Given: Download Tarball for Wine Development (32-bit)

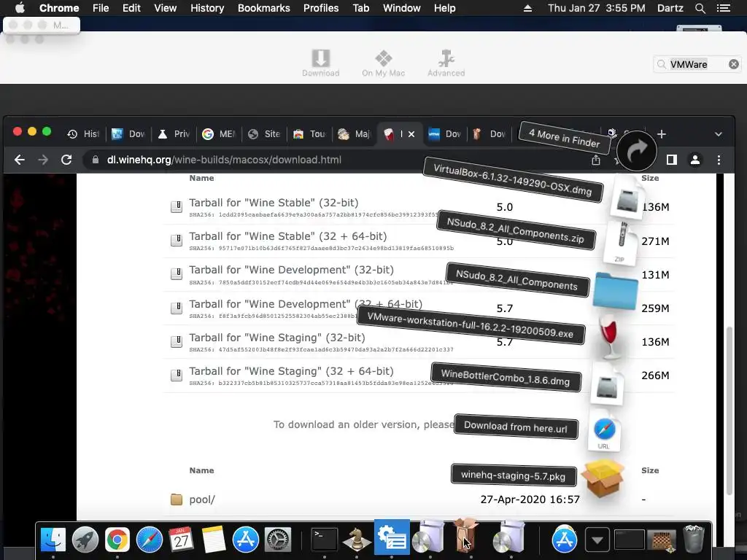Looking at the screenshot, I should point(292,270).
